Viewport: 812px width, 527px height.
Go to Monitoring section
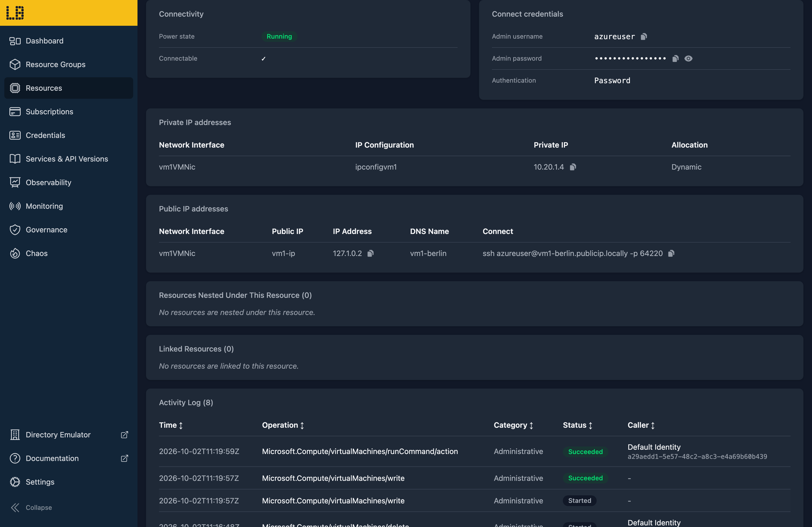68,206
